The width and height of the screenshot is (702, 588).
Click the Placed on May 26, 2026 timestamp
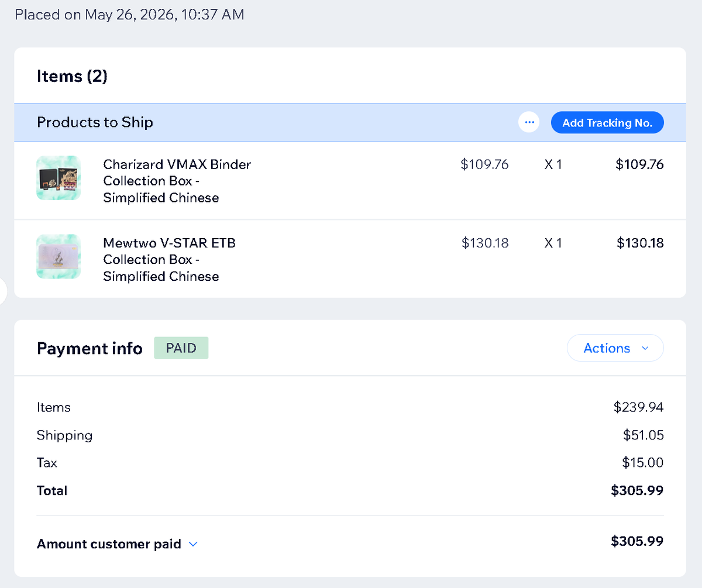pos(129,15)
